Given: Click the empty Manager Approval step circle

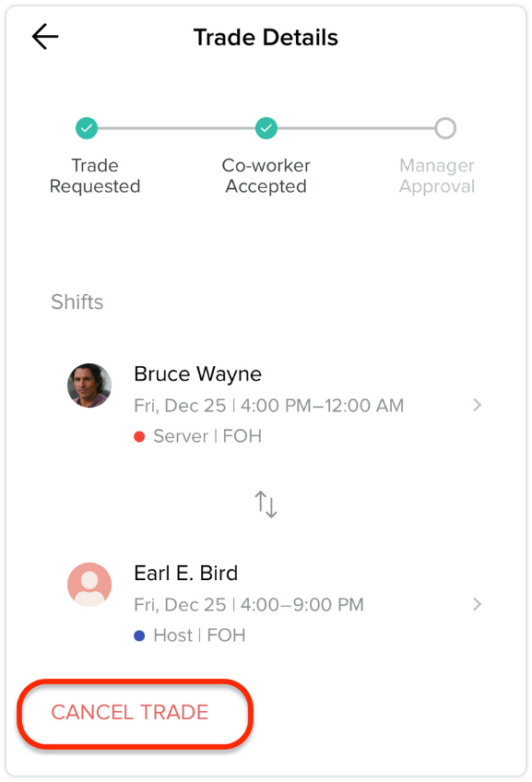Looking at the screenshot, I should (445, 129).
